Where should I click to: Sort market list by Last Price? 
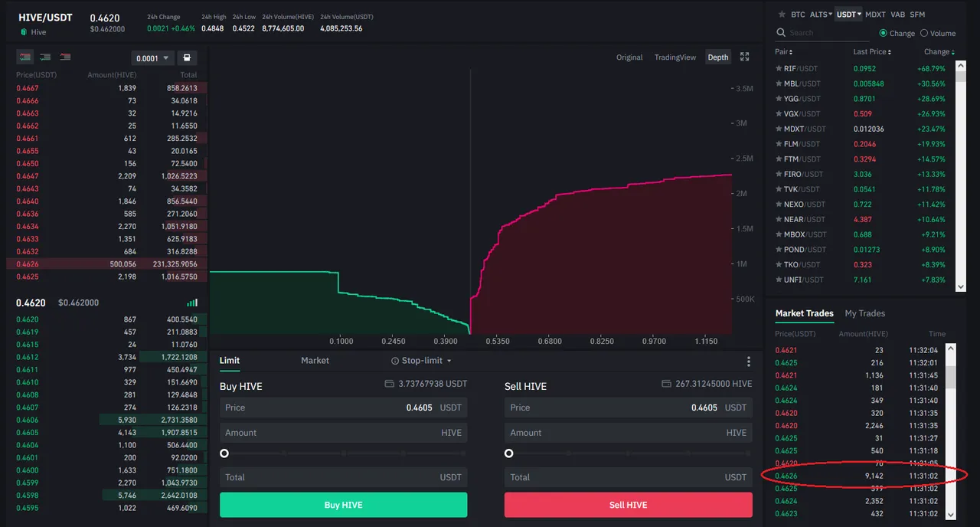[872, 52]
